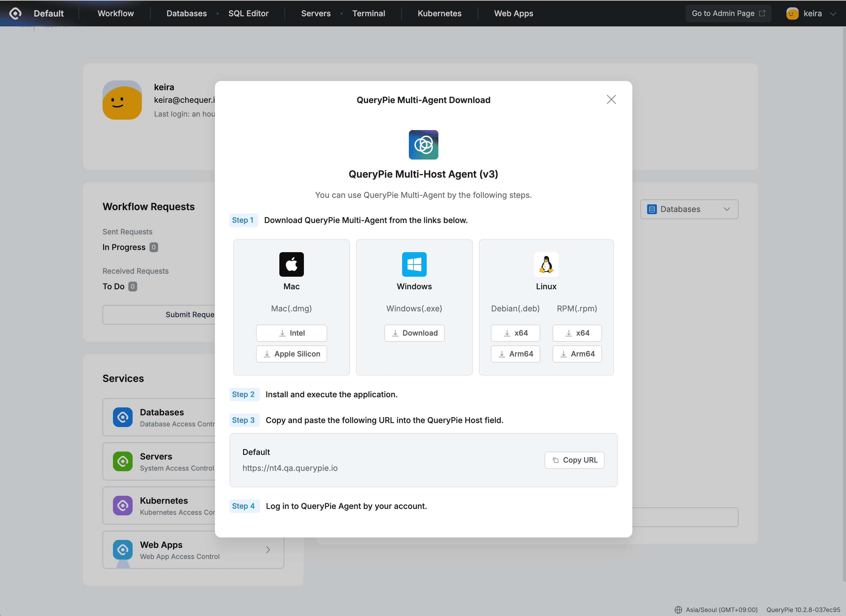
Task: Expand Web Apps access control via chevron
Action: coord(268,550)
